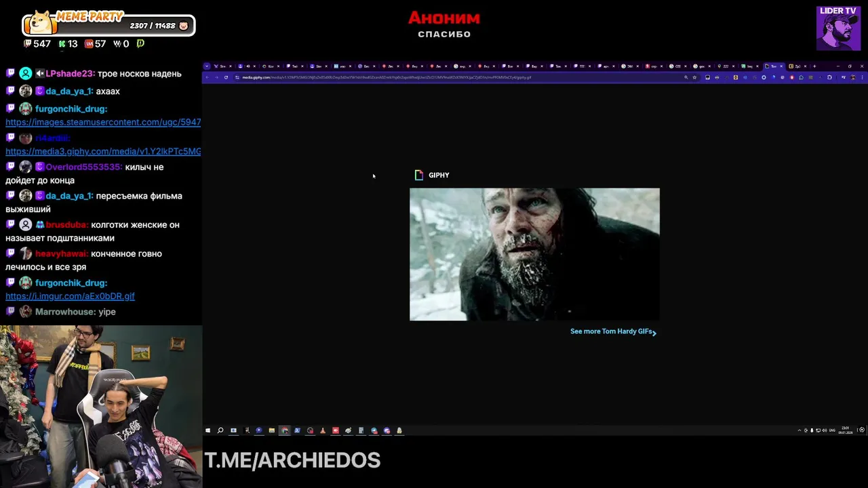Click the streamer webcam feed
This screenshot has height=488, width=868.
click(101, 407)
